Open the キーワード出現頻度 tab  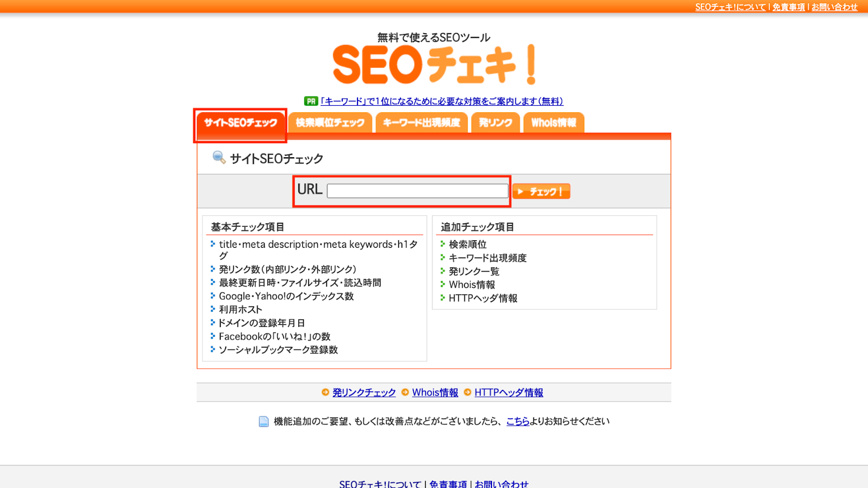coord(422,123)
